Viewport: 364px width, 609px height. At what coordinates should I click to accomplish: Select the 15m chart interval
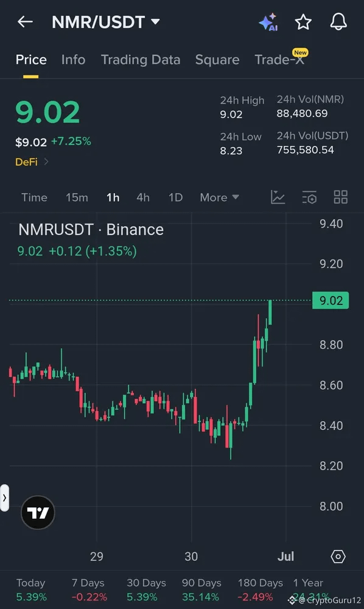point(77,198)
